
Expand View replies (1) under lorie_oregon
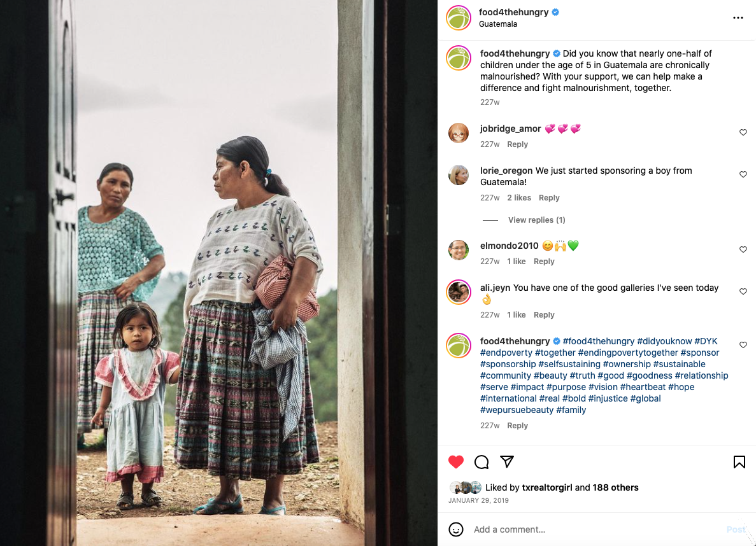tap(536, 220)
